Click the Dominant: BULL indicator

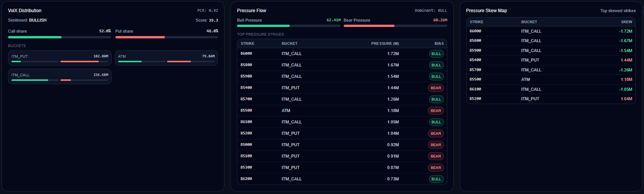430,10
